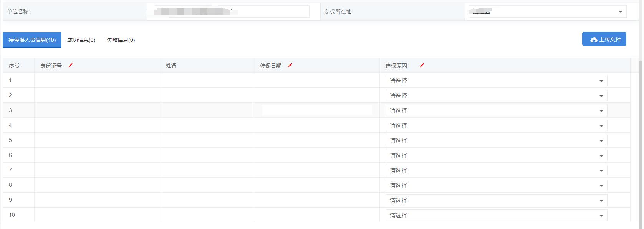Open 停保原因 dropdown in row 4
The width and height of the screenshot is (644, 229).
496,125
